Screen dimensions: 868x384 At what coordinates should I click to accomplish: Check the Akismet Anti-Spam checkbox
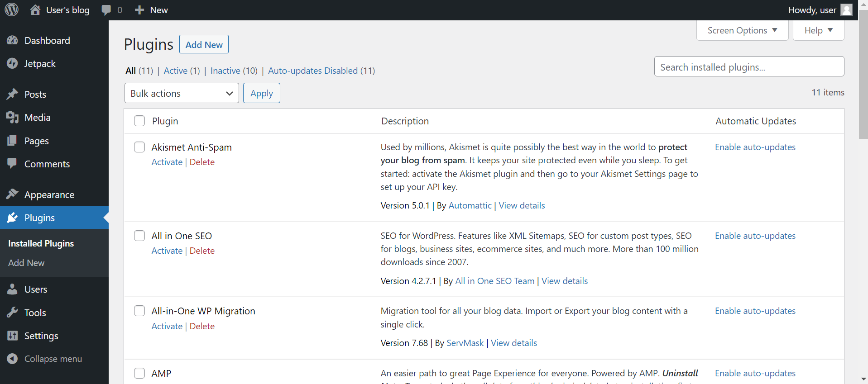pos(139,147)
